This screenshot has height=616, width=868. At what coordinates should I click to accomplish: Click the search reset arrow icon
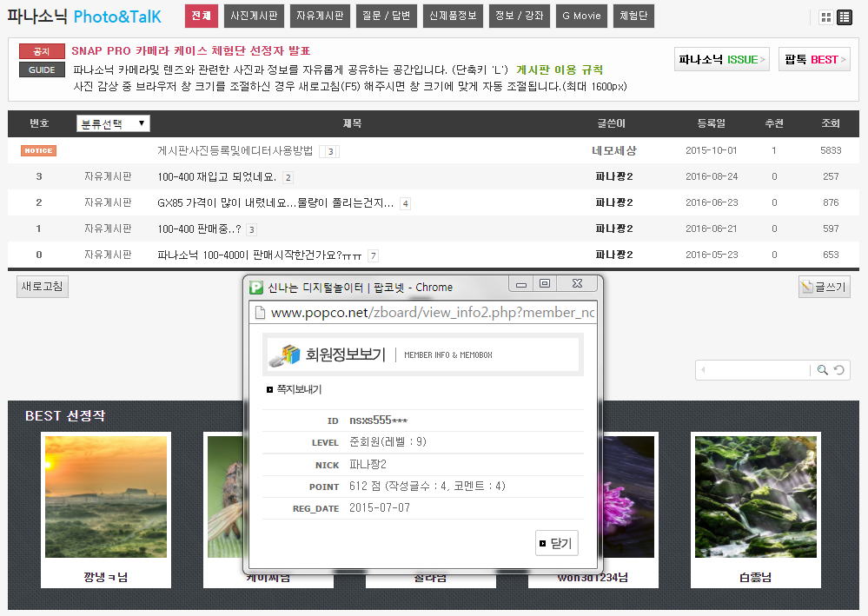click(x=839, y=370)
